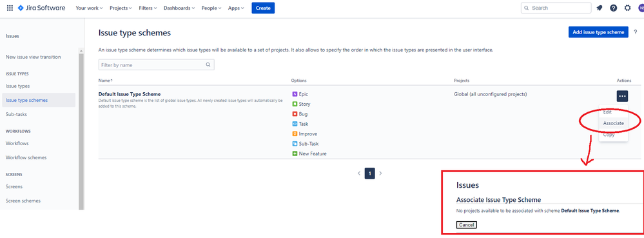Viewport: 644px width, 238px height.
Task: Open Workflow schemes in sidebar
Action: tap(26, 157)
